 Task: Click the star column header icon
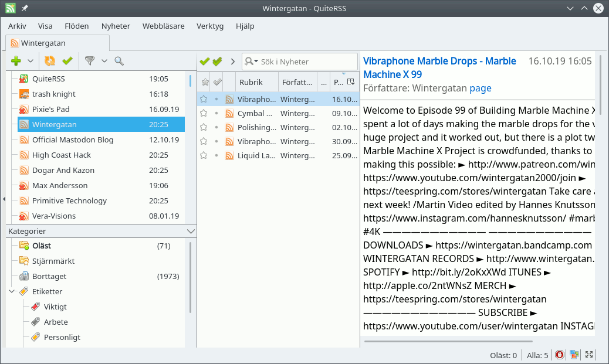coord(205,82)
